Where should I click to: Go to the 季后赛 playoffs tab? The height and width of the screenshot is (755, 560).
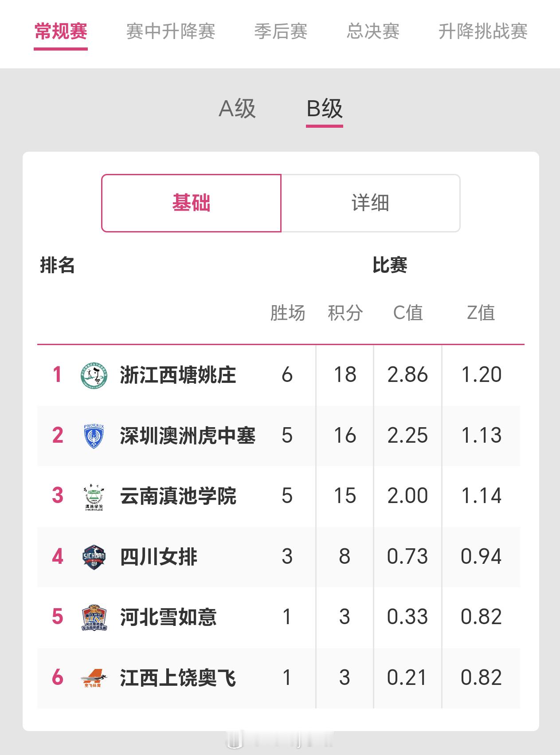281,31
